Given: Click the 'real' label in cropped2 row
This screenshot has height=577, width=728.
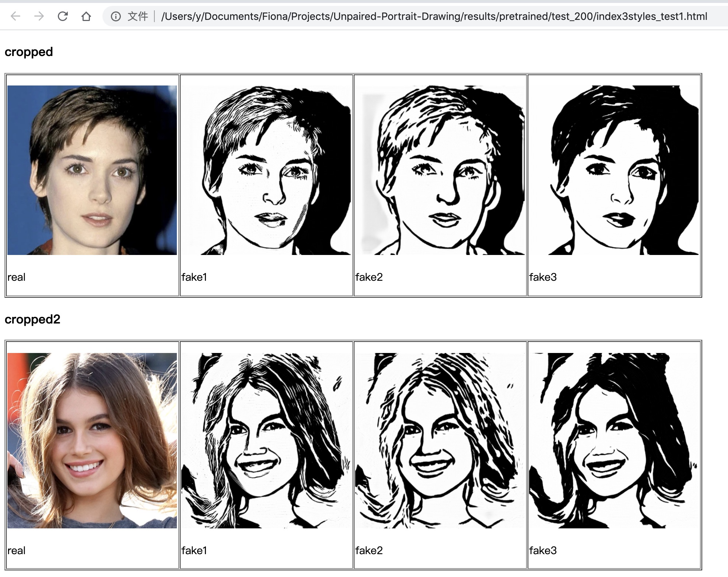Looking at the screenshot, I should 16,550.
